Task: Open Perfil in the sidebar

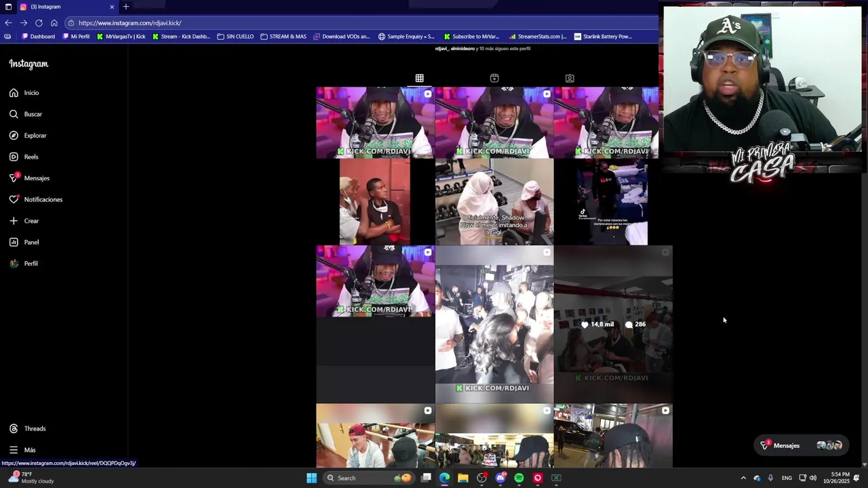Action: point(24,264)
